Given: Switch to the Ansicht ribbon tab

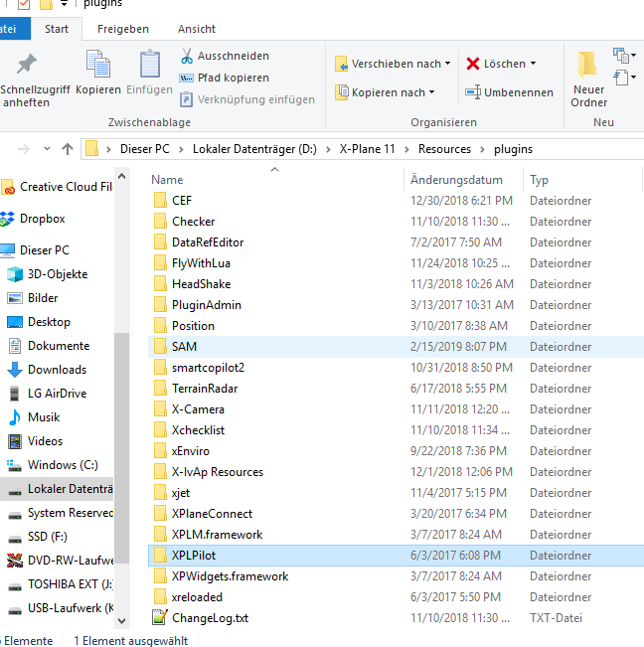Looking at the screenshot, I should point(197,29).
